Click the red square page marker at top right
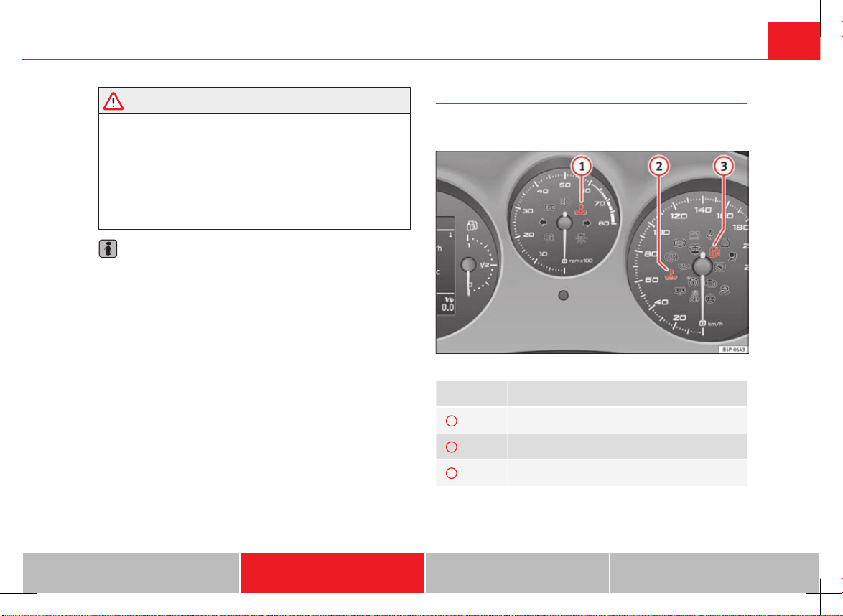 793,40
